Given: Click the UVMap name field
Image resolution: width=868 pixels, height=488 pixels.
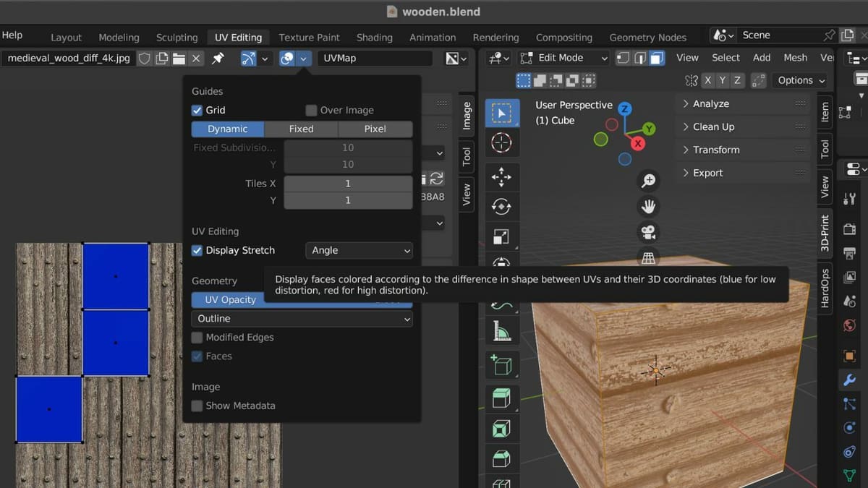Looking at the screenshot, I should click(375, 59).
